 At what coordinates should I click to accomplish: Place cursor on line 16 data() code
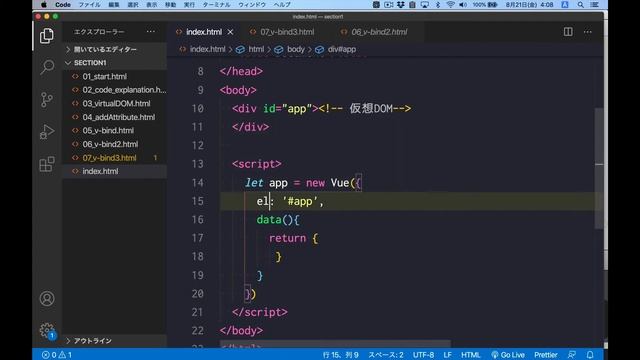278,220
